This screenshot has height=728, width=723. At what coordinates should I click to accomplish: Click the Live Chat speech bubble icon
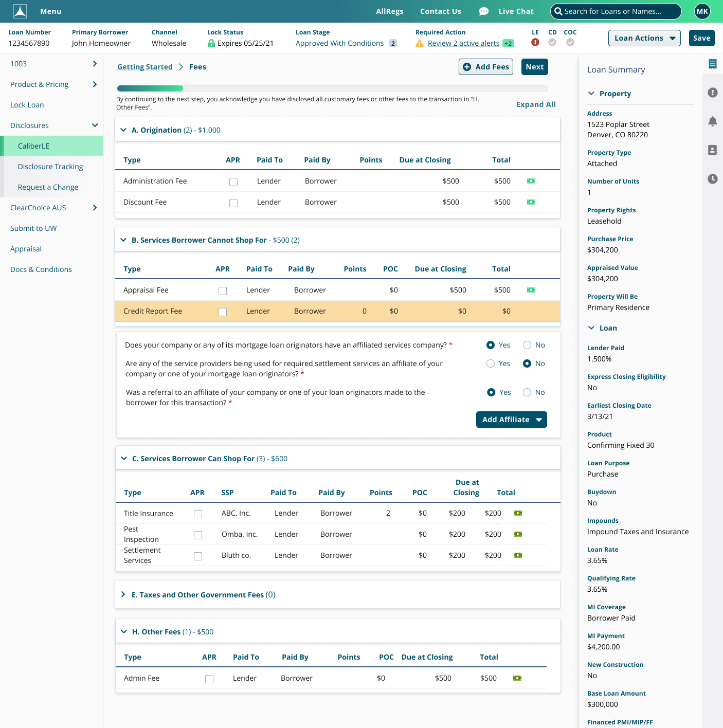(x=483, y=11)
